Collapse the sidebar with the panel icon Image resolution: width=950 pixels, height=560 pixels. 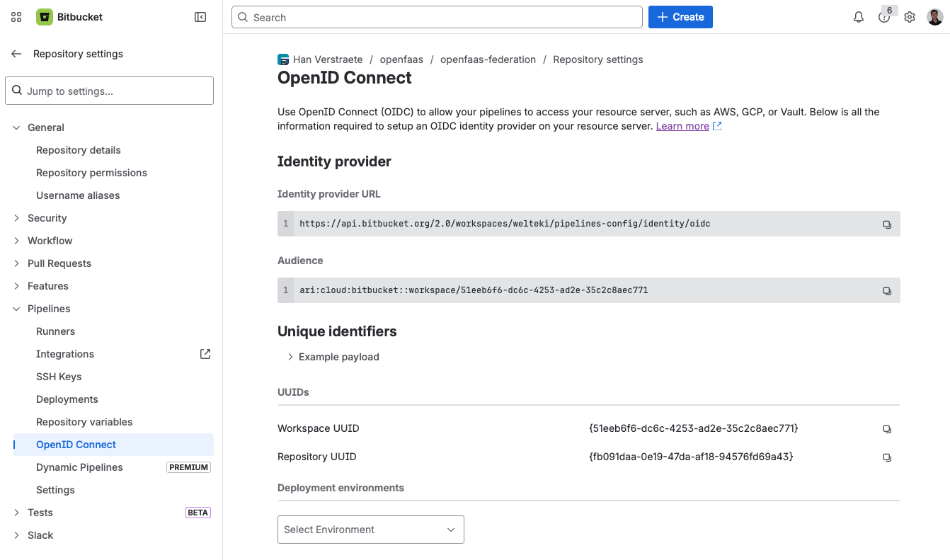tap(200, 16)
